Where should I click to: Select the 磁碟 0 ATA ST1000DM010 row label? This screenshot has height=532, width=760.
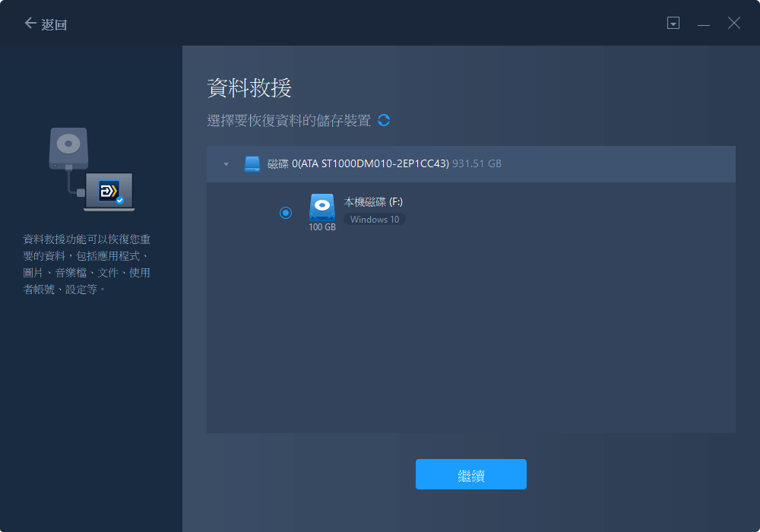click(x=359, y=164)
